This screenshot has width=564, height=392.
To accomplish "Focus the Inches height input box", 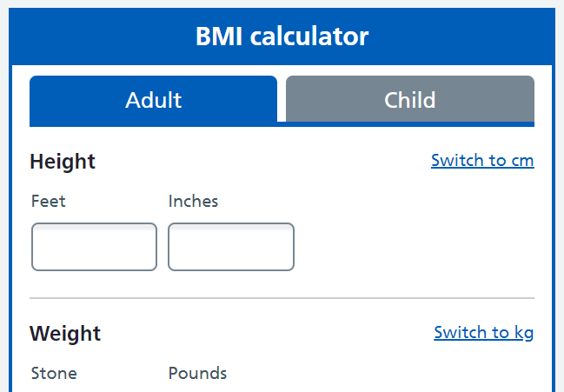I will (230, 247).
